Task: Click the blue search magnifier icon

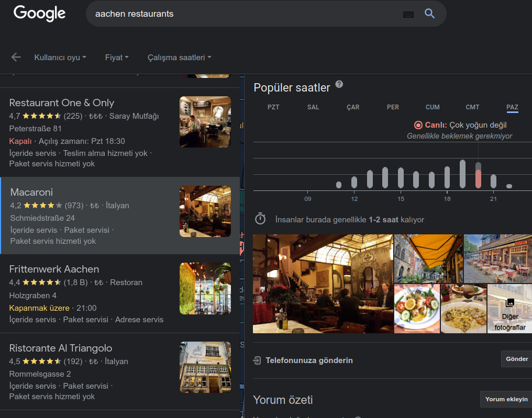Action: tap(429, 14)
